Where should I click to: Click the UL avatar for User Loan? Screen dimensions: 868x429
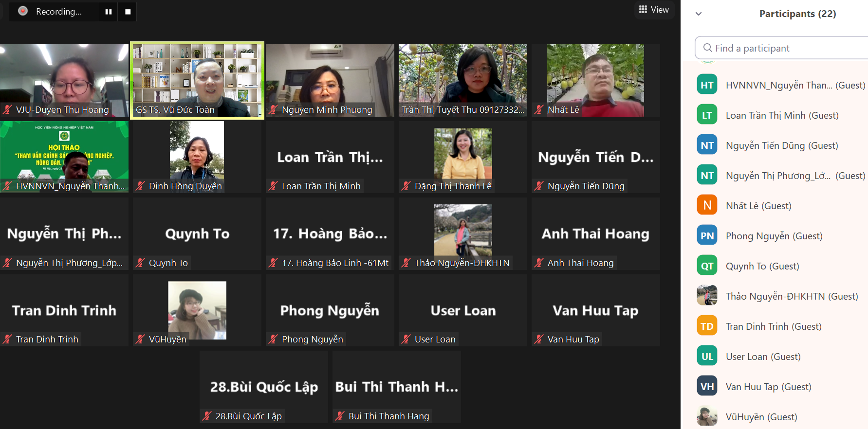(x=707, y=357)
